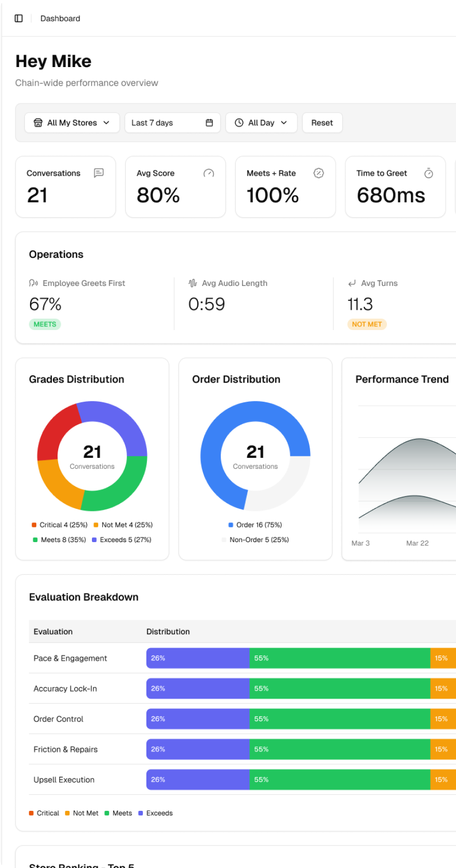
Task: Click Pace & Engagement 26% purple bar
Action: (198, 658)
